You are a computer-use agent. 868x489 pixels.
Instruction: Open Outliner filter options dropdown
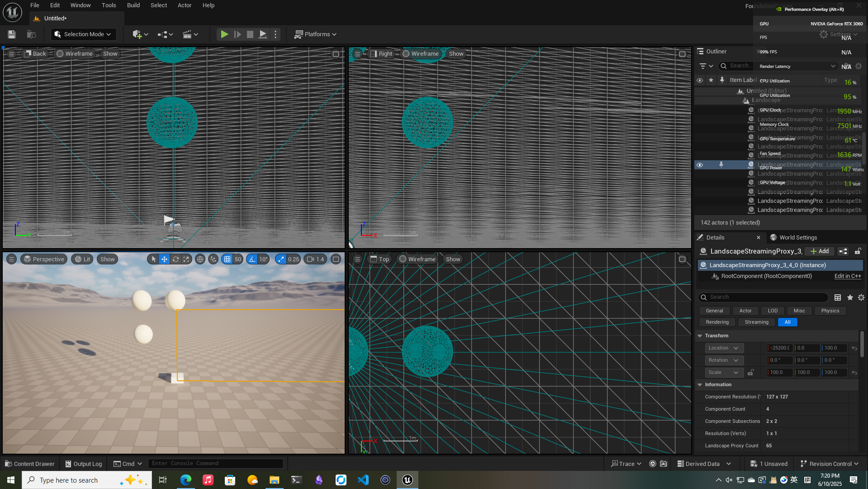point(706,66)
